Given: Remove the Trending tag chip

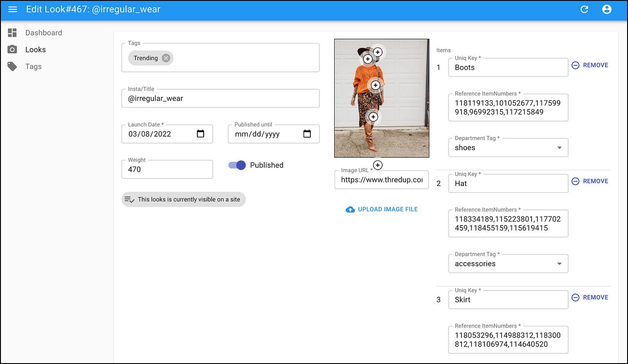Looking at the screenshot, I should 166,58.
